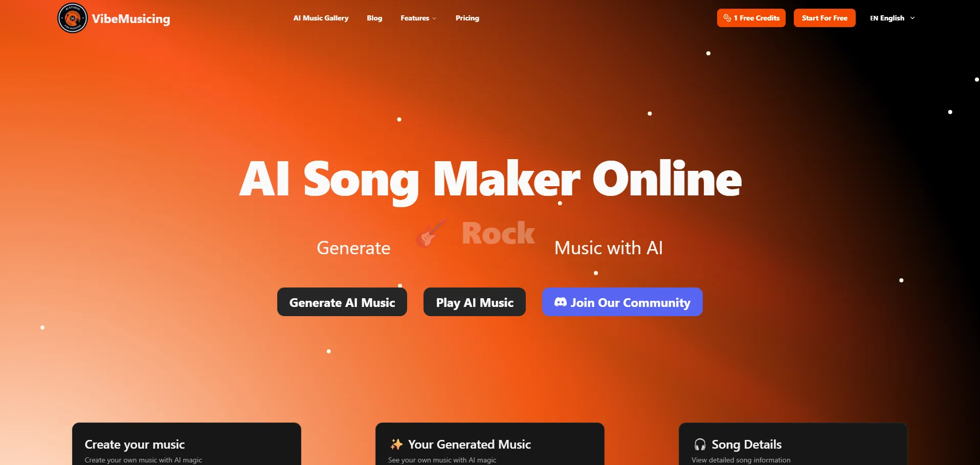The width and height of the screenshot is (980, 465).
Task: Click the VibeMusicing brand name link
Action: point(131,19)
